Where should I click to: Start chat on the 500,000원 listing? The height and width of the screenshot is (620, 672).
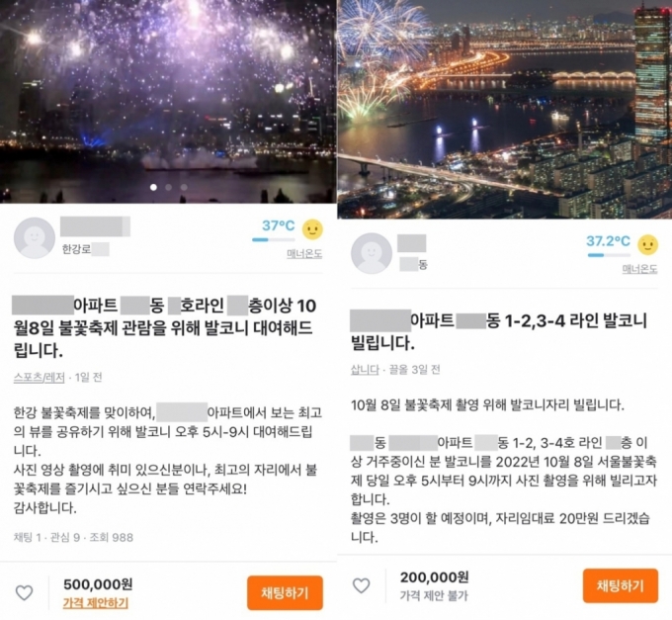click(285, 593)
